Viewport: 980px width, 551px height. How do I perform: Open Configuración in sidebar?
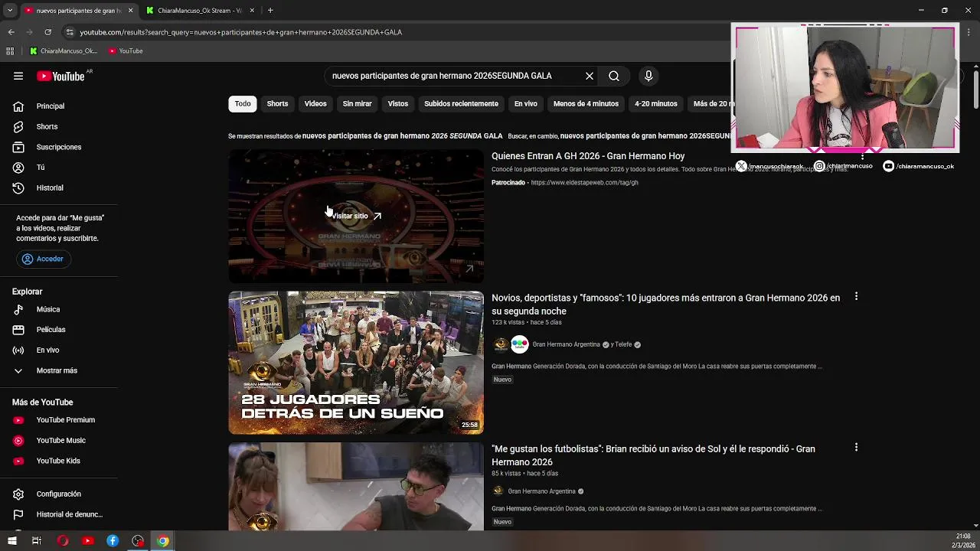point(59,494)
